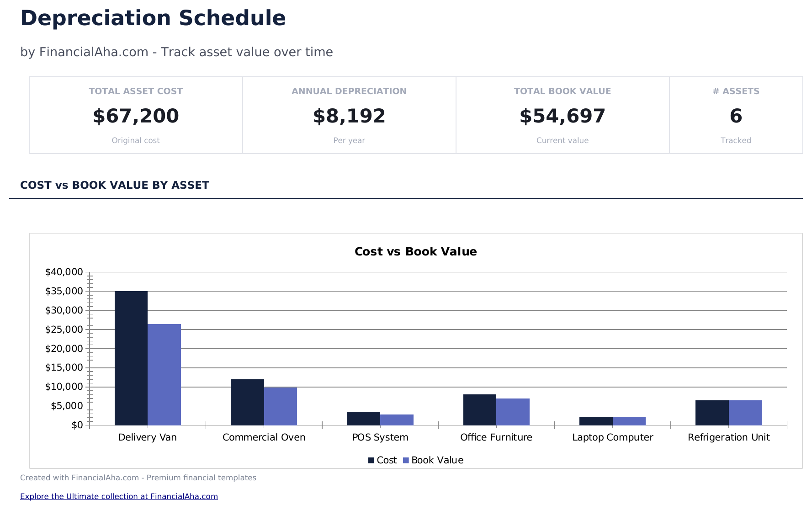Select the Office Furniture cost bar
Image resolution: width=812 pixels, height=510 pixels.
(480, 410)
